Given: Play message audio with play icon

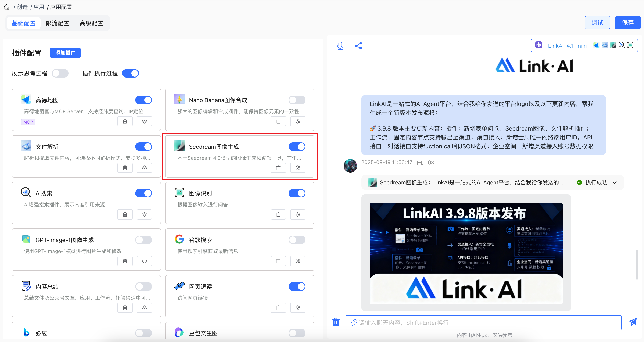Looking at the screenshot, I should point(431,163).
